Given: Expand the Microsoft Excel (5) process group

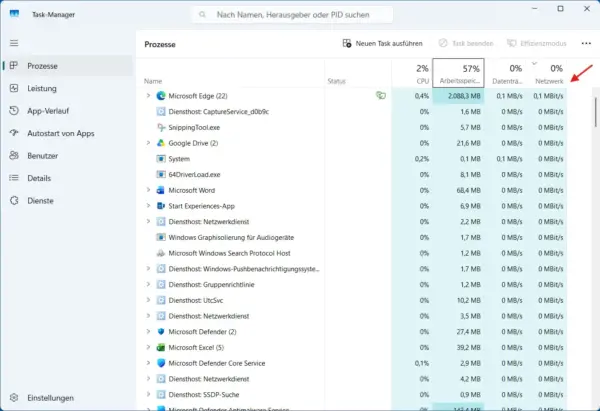Looking at the screenshot, I should [148, 347].
